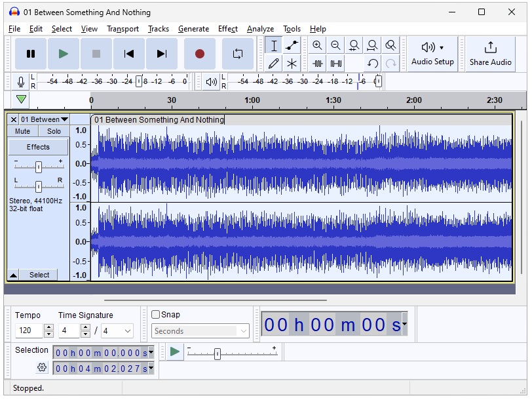
Task: Select the Envelope tool
Action: click(292, 45)
